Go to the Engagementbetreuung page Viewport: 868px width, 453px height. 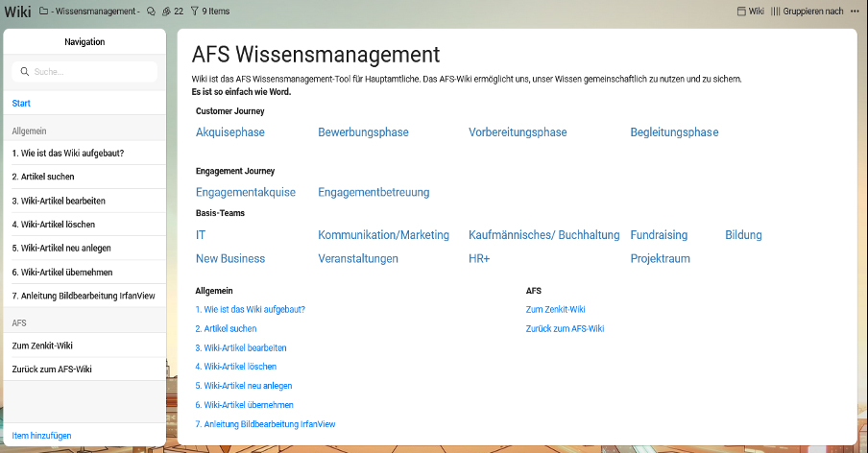(374, 192)
